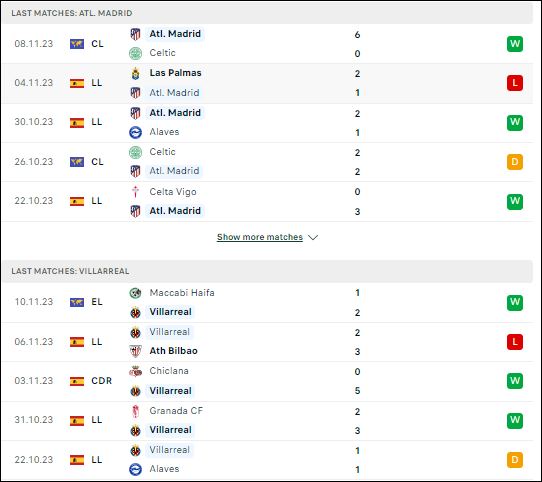Image resolution: width=542 pixels, height=482 pixels.
Task: Open the Show more matches link
Action: 260,237
